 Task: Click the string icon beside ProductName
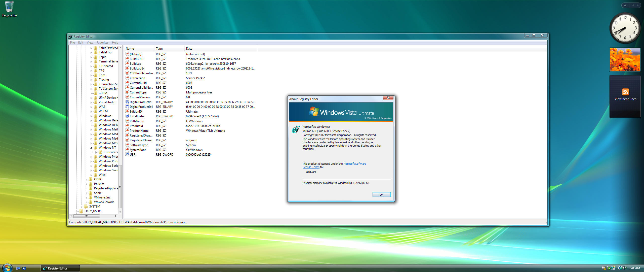coord(127,130)
